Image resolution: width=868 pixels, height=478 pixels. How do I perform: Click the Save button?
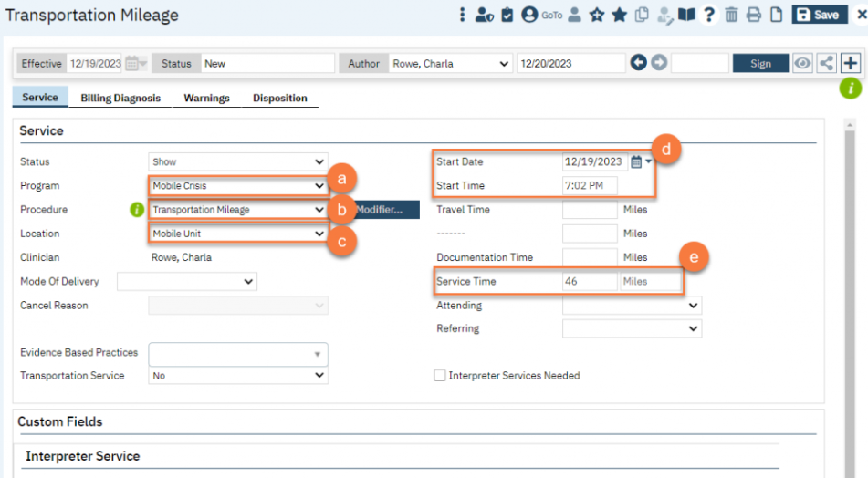[817, 15]
